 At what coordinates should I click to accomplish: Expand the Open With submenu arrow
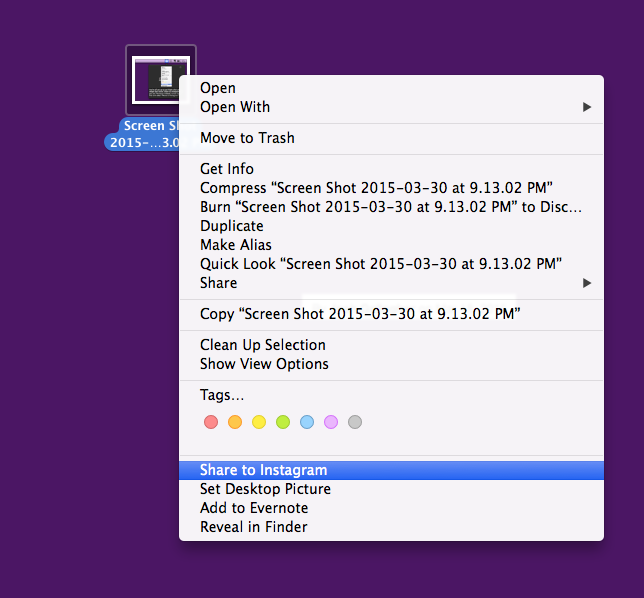pyautogui.click(x=587, y=107)
